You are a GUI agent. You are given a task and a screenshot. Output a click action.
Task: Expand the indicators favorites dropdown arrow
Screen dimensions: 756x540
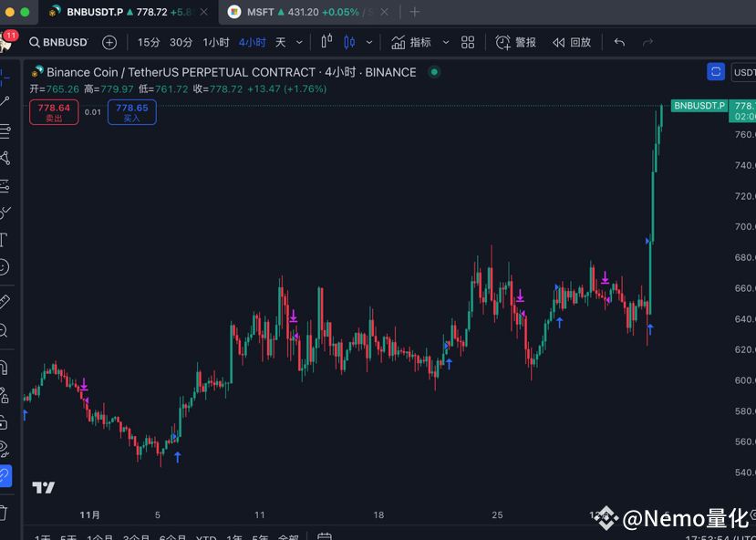pos(446,43)
